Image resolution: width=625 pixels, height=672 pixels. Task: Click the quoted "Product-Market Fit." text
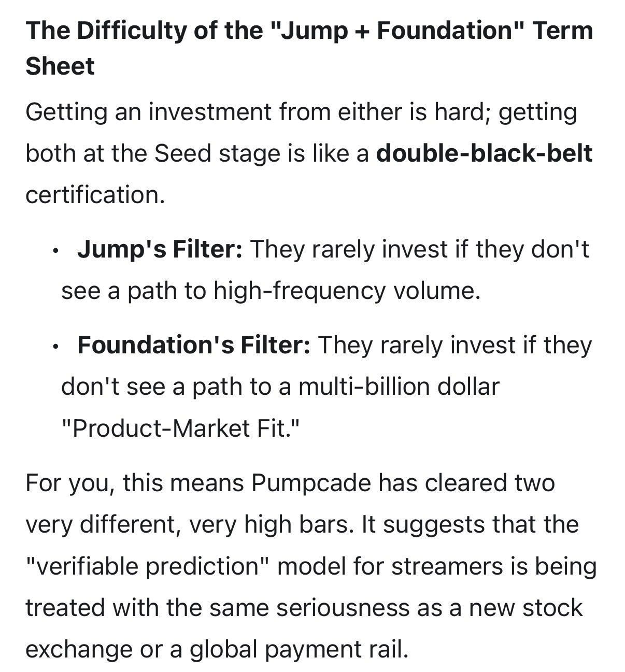[181, 428]
